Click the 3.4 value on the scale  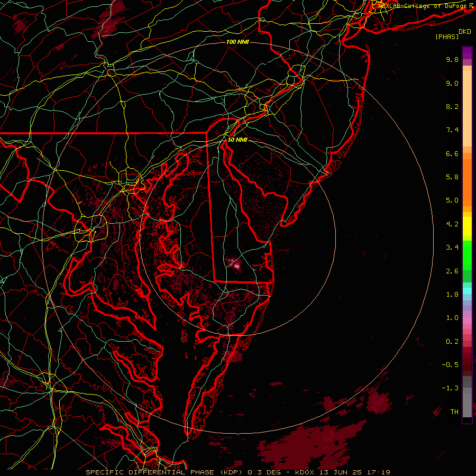[x=452, y=248]
